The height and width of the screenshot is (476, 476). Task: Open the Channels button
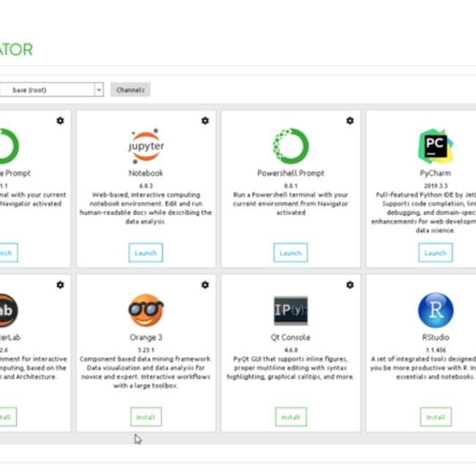click(130, 90)
